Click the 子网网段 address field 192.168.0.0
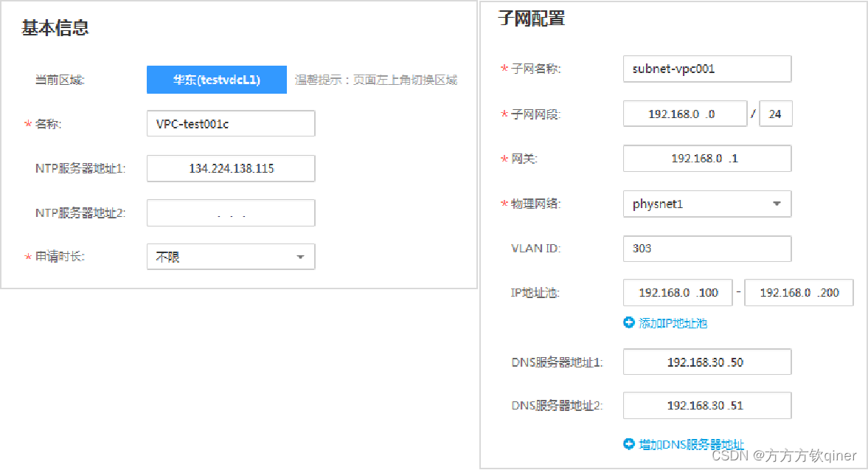The height and width of the screenshot is (470, 868). coord(685,114)
